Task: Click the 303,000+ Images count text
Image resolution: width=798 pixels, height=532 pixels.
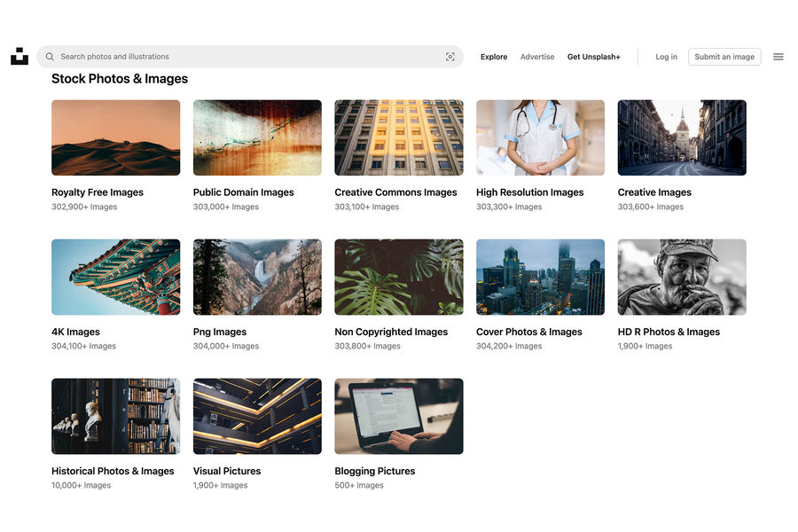Action: [x=225, y=207]
